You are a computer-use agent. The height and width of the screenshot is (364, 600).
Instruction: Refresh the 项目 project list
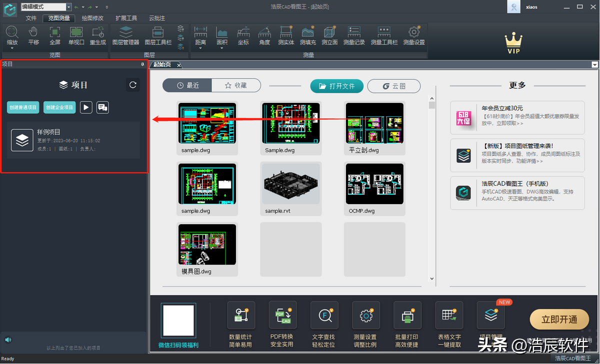coord(133,85)
